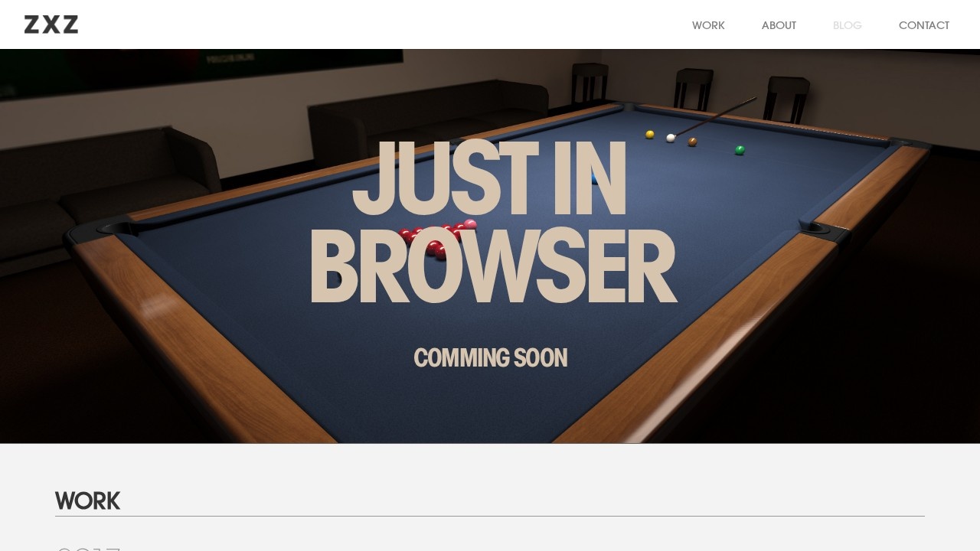Select the white cue ball

672,138
